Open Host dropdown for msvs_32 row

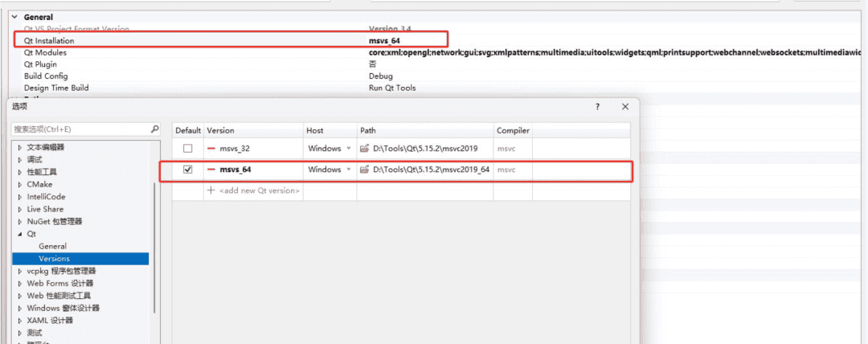348,149
